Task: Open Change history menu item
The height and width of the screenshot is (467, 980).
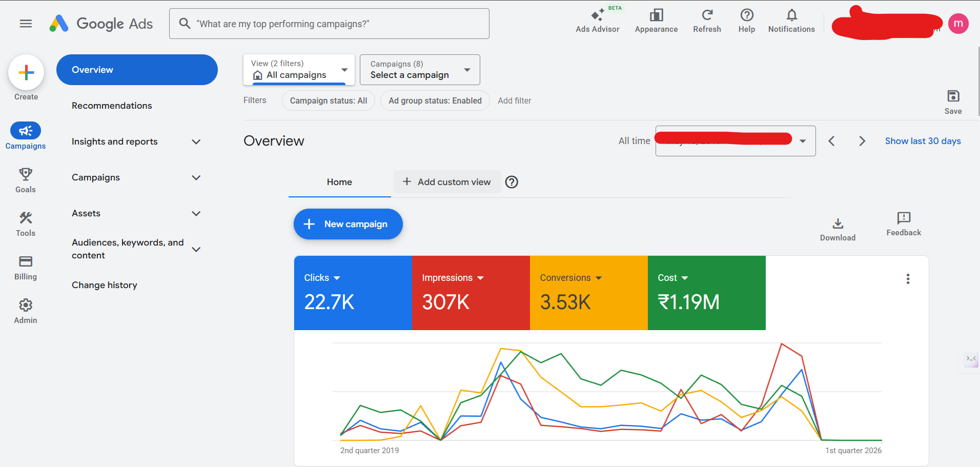Action: [105, 285]
